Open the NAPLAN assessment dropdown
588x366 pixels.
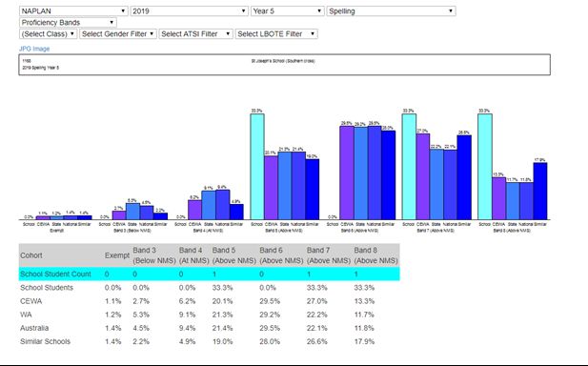pos(73,10)
